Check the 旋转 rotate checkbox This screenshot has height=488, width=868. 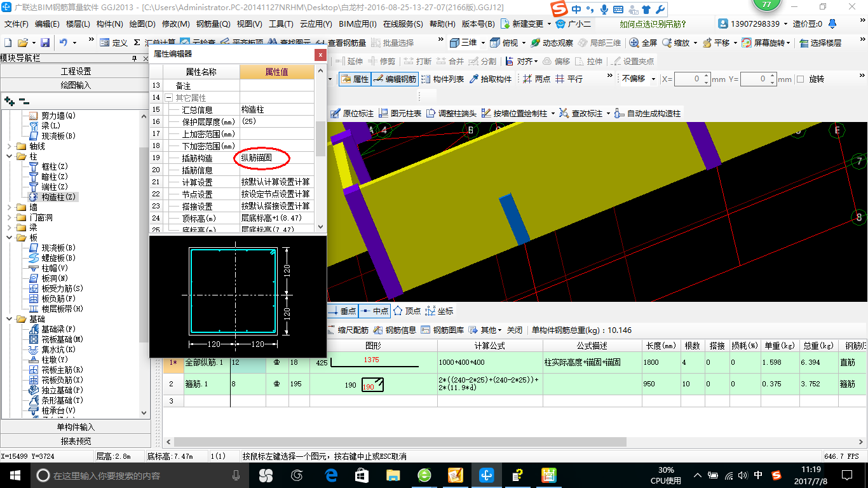pos(801,79)
